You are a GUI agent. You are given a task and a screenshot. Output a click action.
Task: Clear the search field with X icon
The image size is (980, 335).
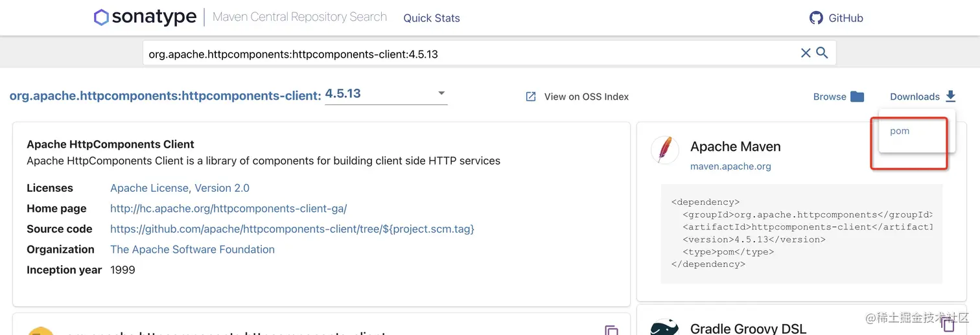click(806, 53)
